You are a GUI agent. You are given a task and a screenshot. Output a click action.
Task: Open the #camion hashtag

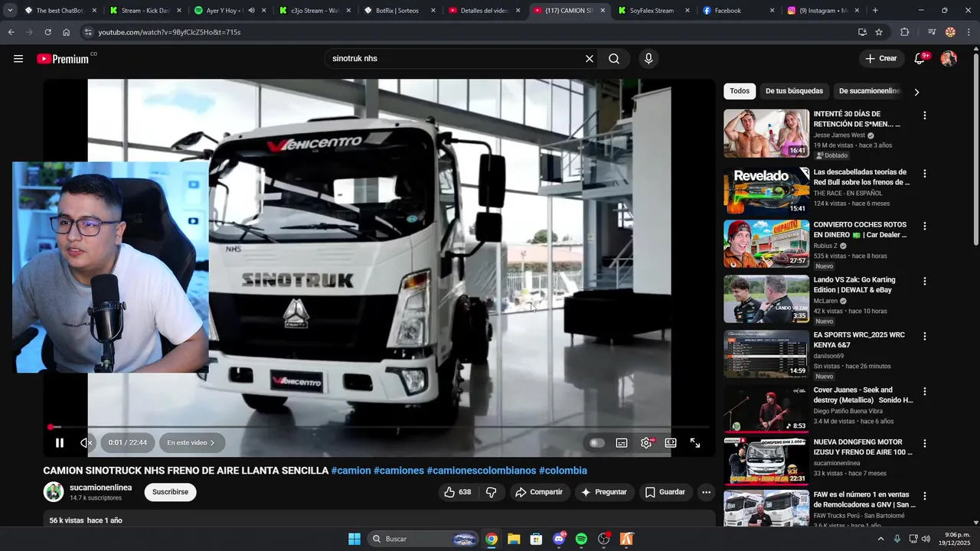point(351,471)
